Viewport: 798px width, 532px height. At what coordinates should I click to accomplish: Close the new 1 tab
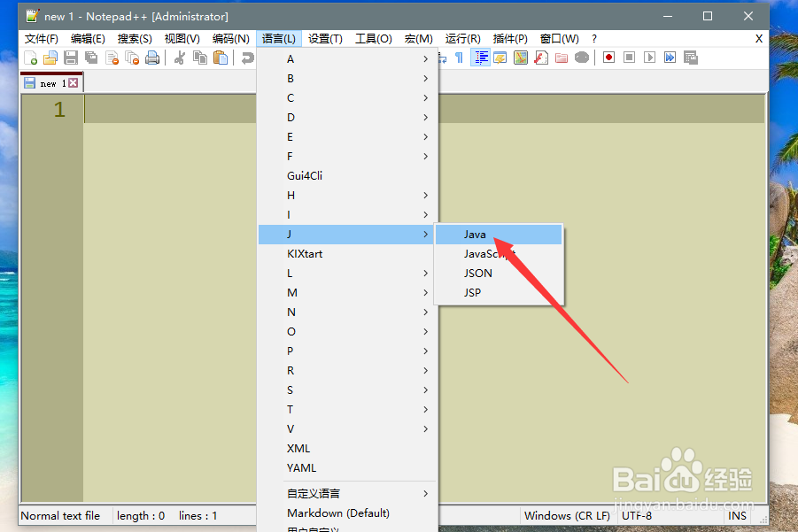74,83
